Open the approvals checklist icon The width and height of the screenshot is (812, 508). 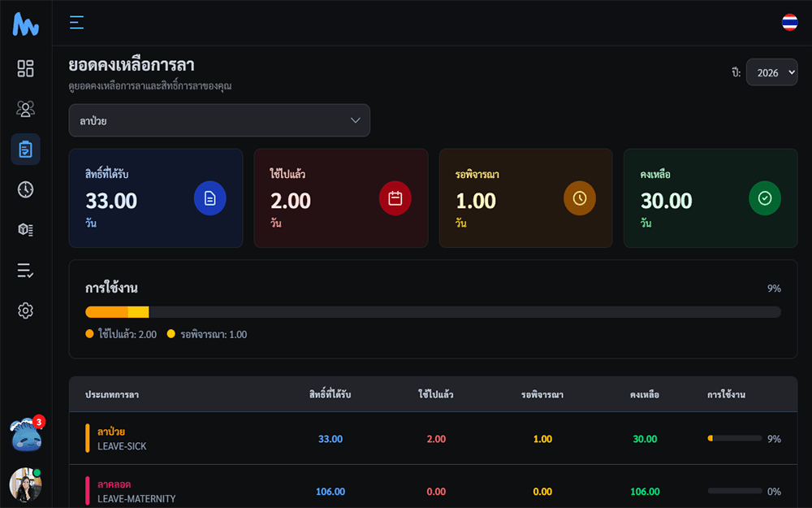[x=25, y=270]
